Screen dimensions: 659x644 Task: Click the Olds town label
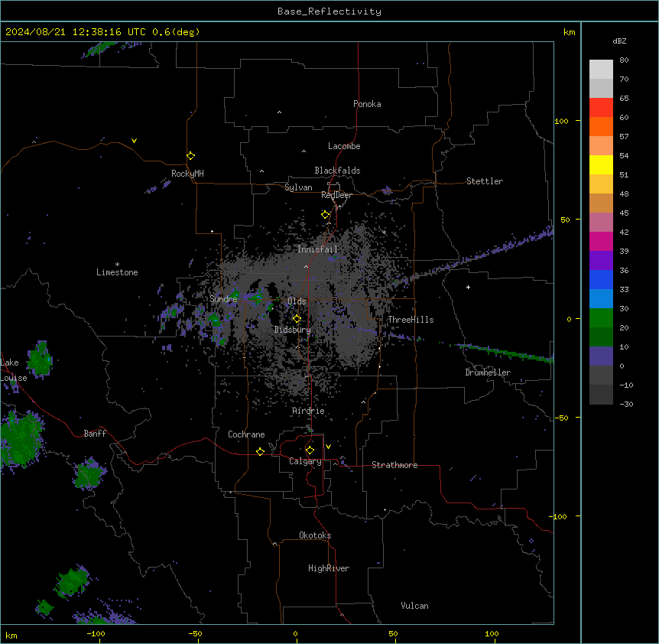[x=297, y=301]
